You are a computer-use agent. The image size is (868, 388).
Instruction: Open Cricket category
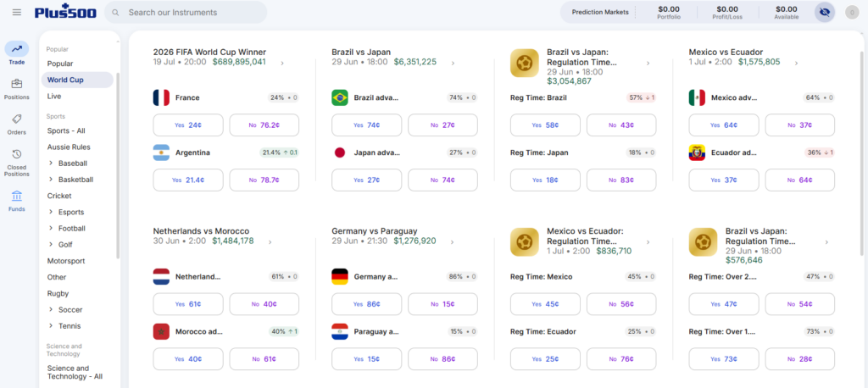point(59,196)
